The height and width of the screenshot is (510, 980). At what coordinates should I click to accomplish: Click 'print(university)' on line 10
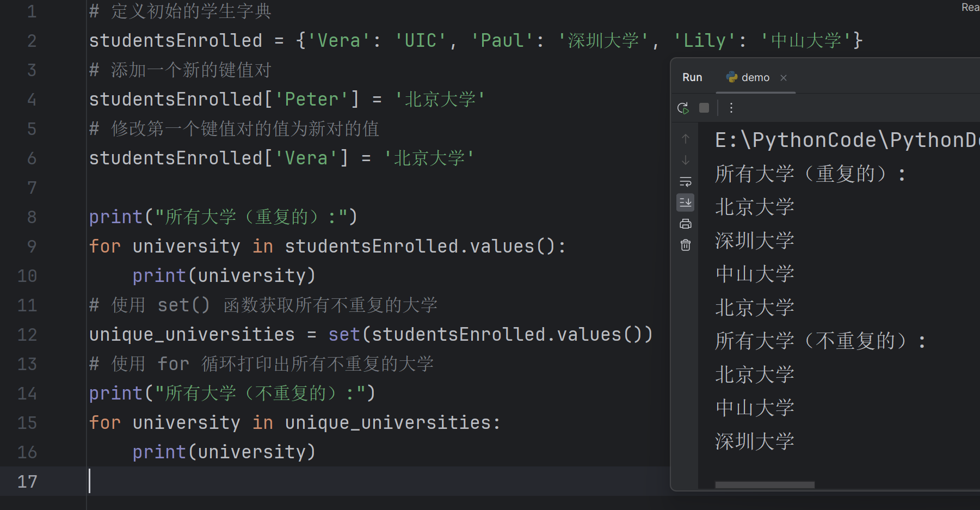coord(224,275)
